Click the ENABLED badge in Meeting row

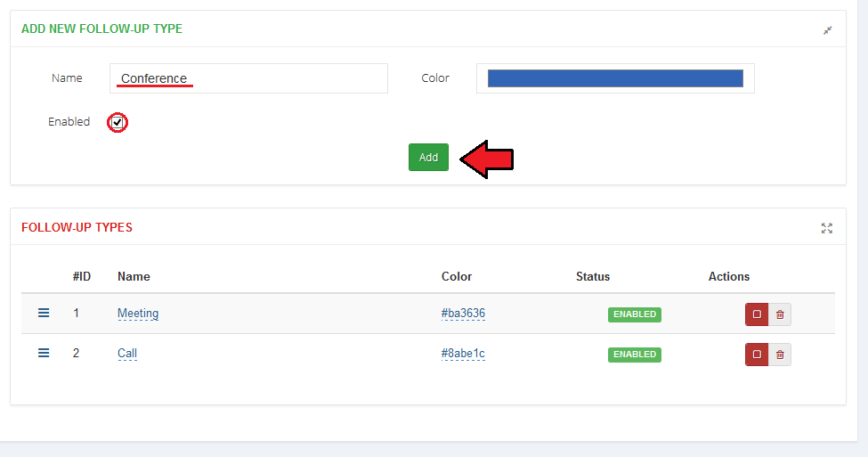coord(635,314)
